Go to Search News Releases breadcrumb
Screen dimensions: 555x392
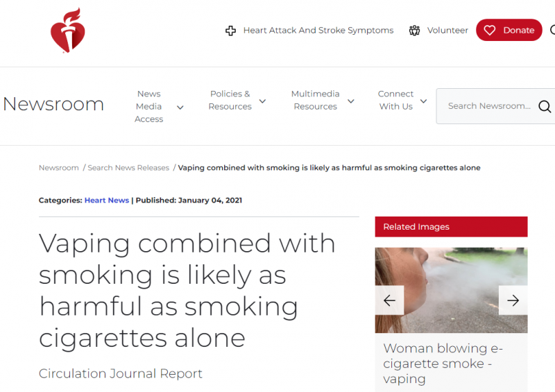[x=128, y=168]
